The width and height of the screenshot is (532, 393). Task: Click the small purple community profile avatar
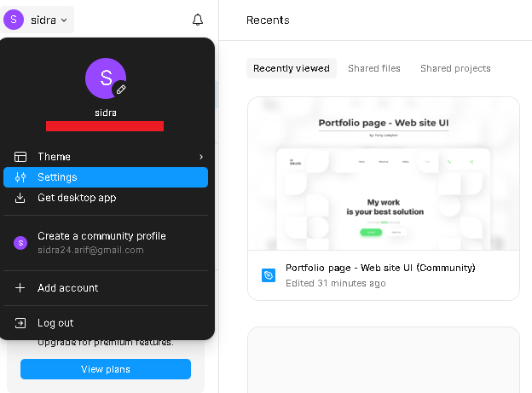[x=20, y=243]
